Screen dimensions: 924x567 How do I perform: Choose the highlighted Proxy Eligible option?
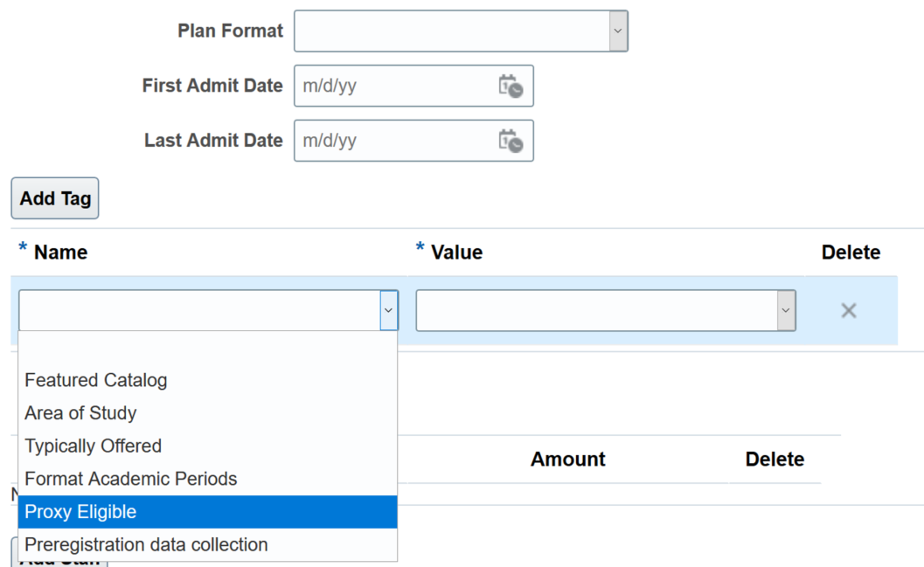point(80,512)
